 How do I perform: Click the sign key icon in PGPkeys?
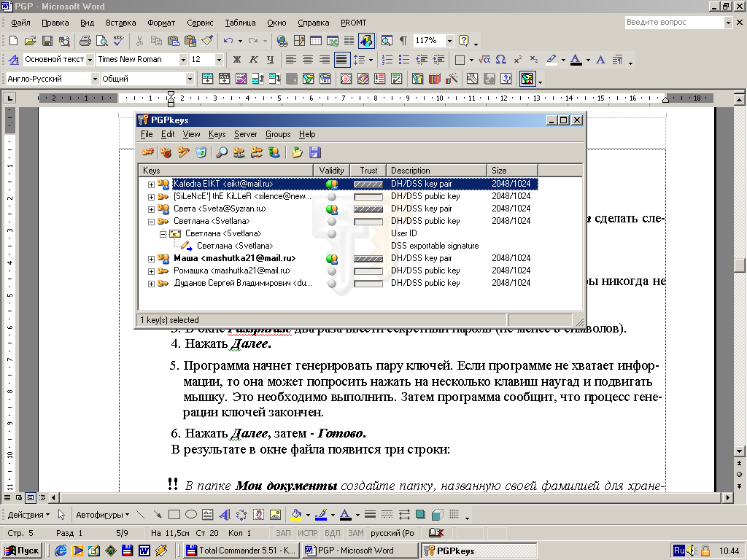(183, 152)
